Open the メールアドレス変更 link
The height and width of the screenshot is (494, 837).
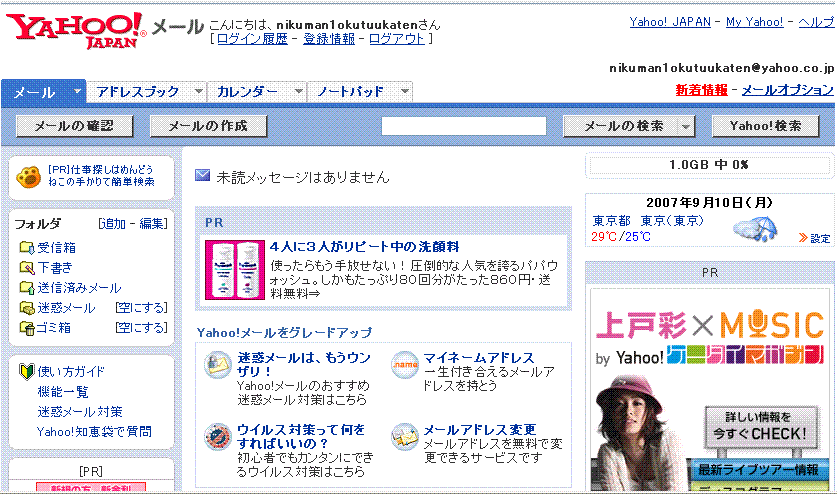480,430
